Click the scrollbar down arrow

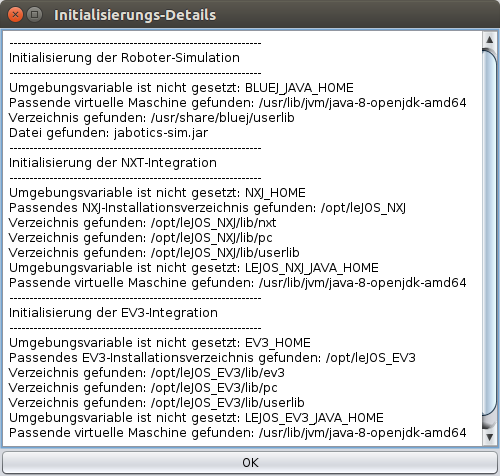pyautogui.click(x=489, y=437)
